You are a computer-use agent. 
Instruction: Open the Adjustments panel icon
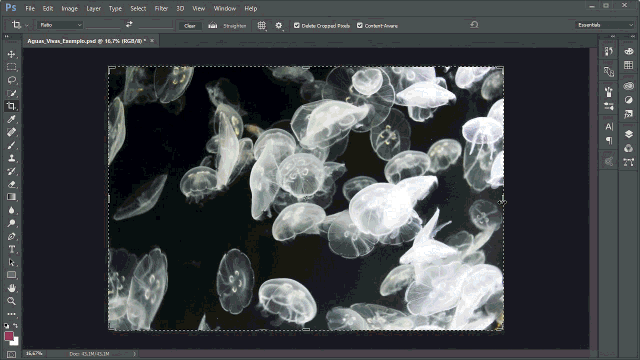pos(629,100)
